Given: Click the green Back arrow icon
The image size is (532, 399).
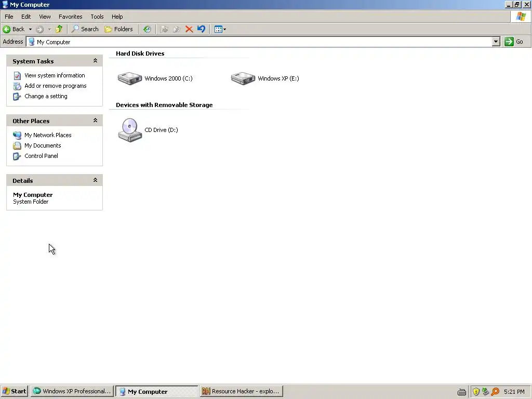Looking at the screenshot, I should click(6, 29).
